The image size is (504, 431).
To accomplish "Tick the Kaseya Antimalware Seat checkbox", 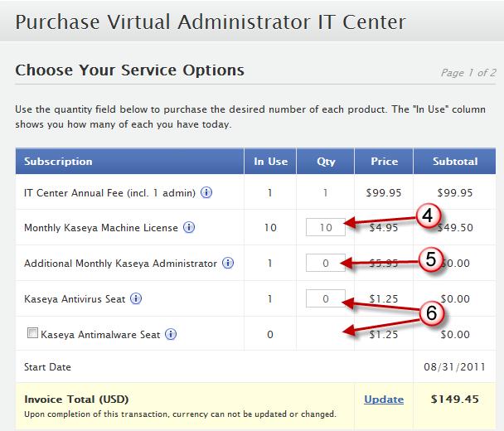I will (32, 332).
